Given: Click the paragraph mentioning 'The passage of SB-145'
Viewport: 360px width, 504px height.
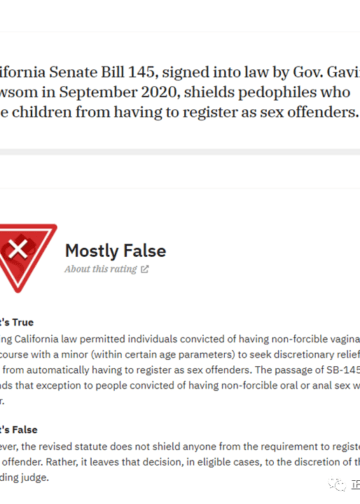Looking at the screenshot, I should (x=180, y=370).
